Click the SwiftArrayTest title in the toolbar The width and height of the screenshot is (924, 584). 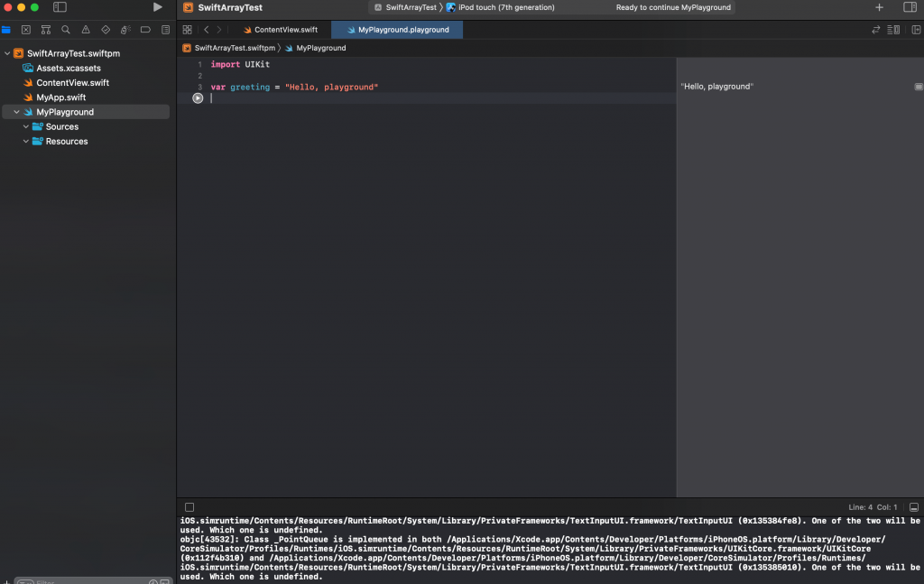click(230, 7)
